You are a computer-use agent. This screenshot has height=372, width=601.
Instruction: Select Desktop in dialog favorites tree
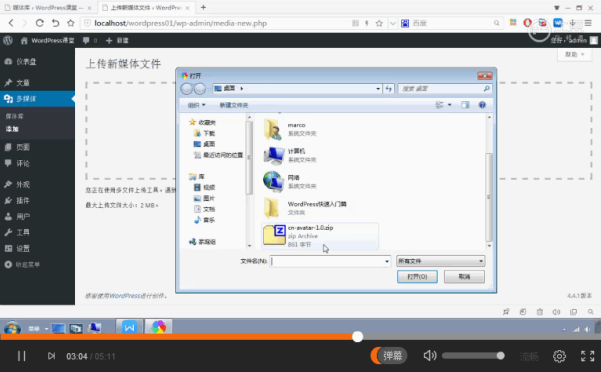[x=205, y=144]
